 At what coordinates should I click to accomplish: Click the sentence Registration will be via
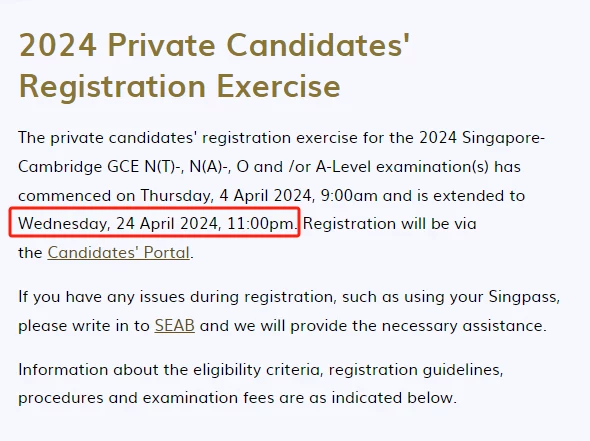tap(390, 224)
